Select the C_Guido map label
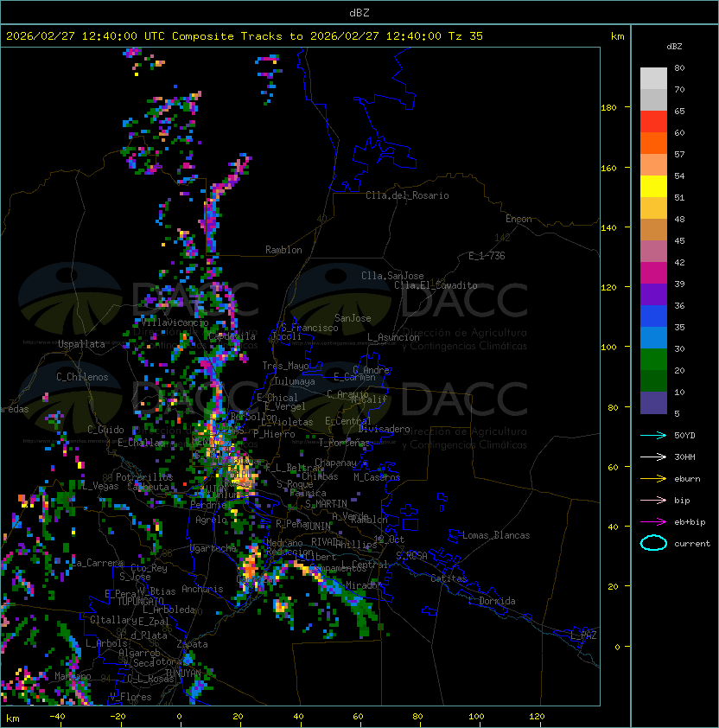Image resolution: width=719 pixels, height=728 pixels. (x=105, y=430)
